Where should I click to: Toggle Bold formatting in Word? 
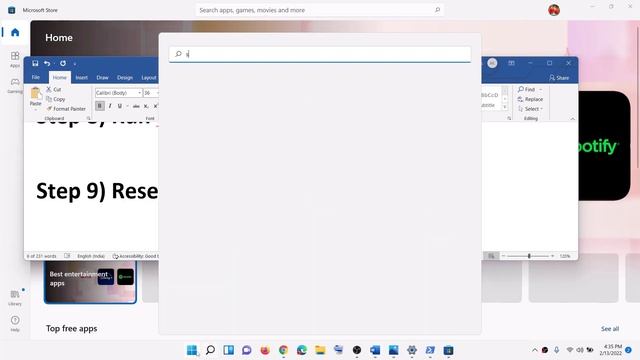tap(100, 106)
